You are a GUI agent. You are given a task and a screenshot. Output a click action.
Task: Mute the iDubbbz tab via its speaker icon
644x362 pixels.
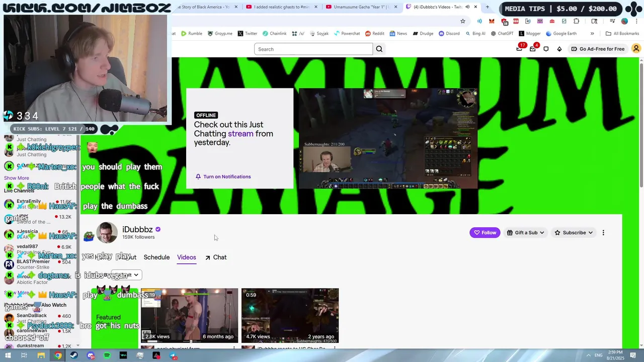coord(467,7)
